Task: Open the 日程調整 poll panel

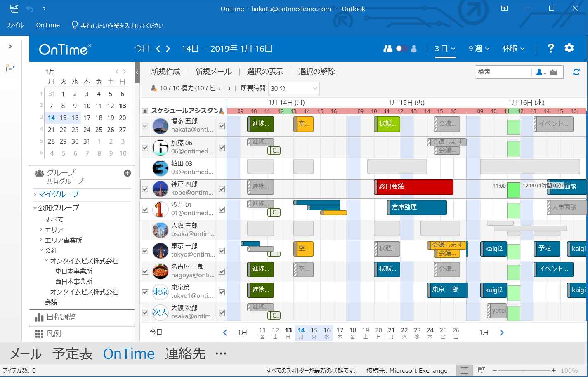Action: (61, 317)
